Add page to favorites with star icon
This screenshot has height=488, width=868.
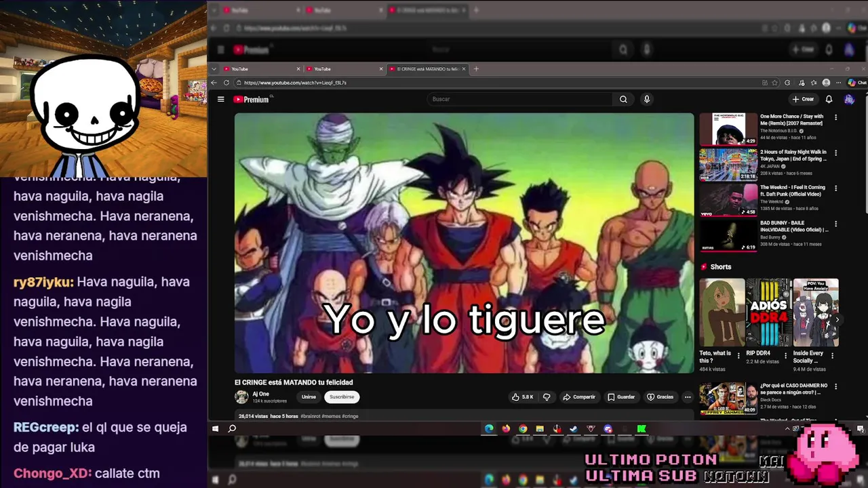(775, 83)
